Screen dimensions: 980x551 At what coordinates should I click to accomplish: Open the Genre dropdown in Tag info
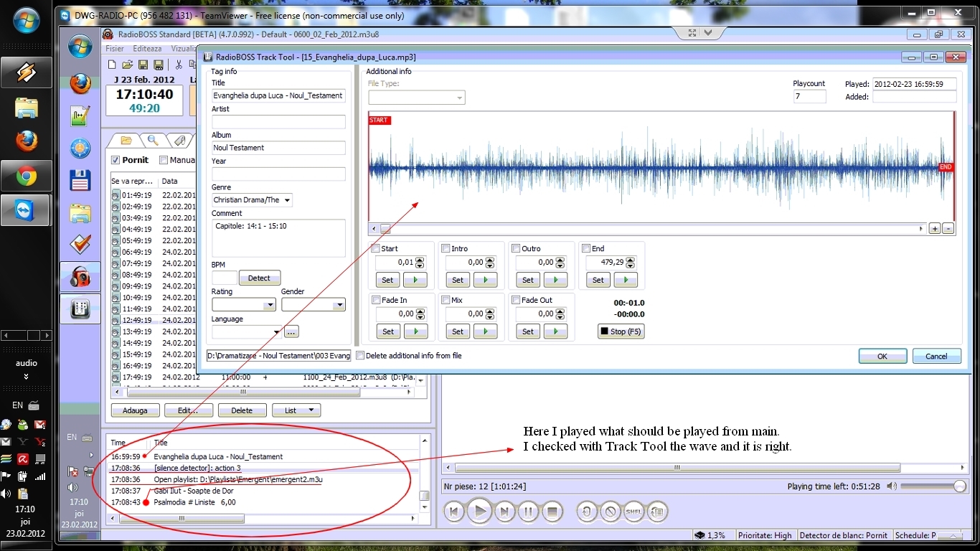pos(287,200)
